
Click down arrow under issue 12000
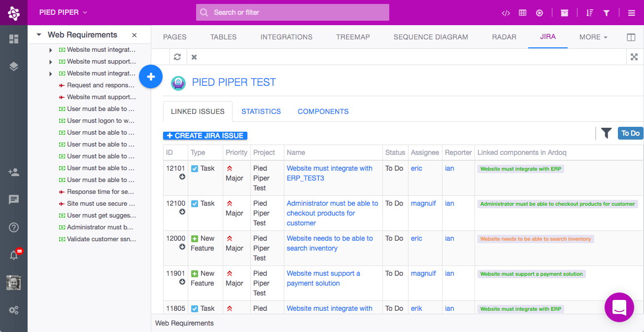click(182, 247)
